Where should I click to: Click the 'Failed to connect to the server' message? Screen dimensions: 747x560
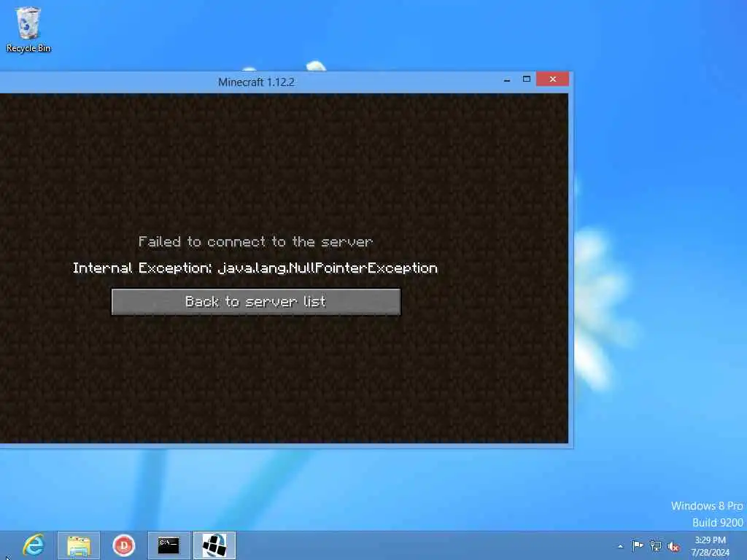256,242
